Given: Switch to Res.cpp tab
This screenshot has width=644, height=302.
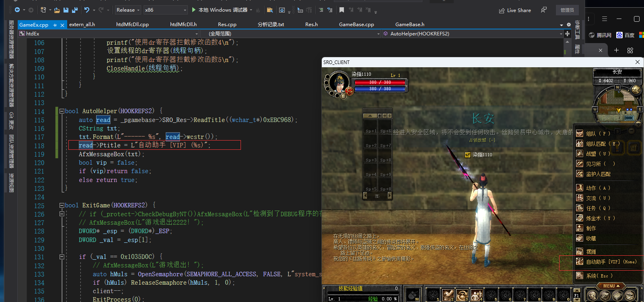Looking at the screenshot, I should (x=227, y=25).
